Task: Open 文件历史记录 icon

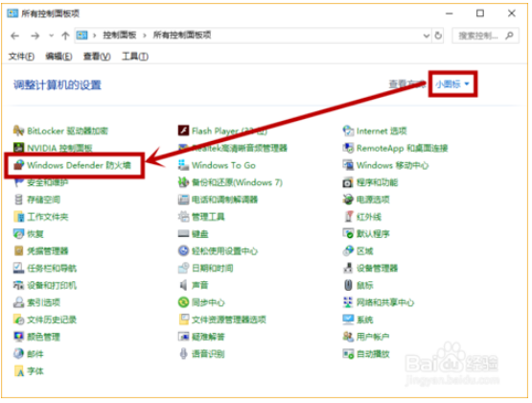Action: click(x=18, y=320)
